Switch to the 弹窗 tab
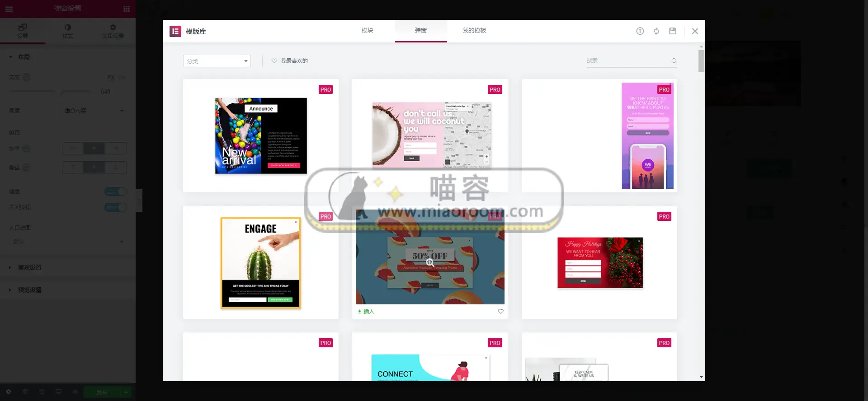 [x=421, y=31]
